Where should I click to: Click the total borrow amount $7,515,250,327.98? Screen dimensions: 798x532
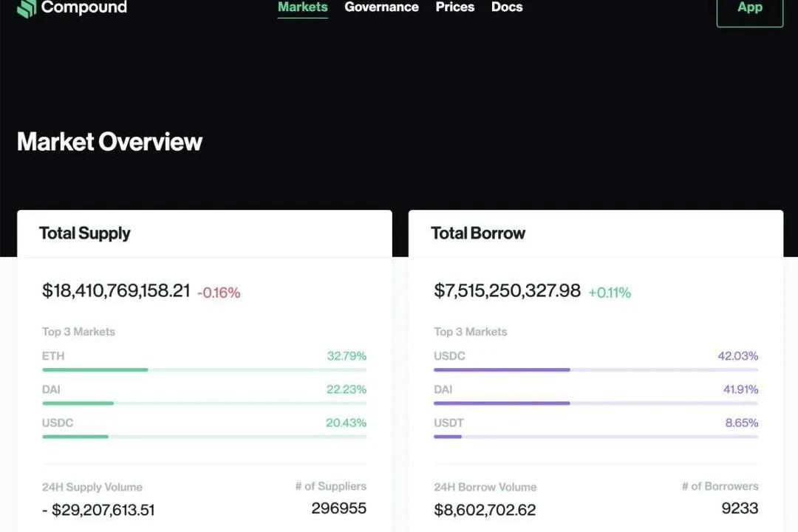tap(507, 291)
